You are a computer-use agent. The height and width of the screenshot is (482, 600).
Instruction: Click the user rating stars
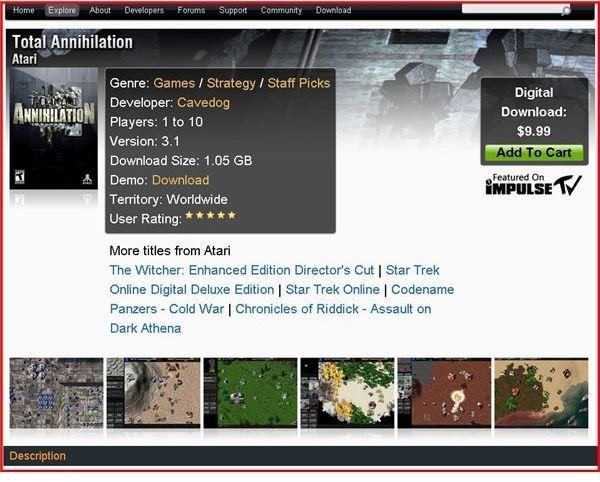pos(210,215)
